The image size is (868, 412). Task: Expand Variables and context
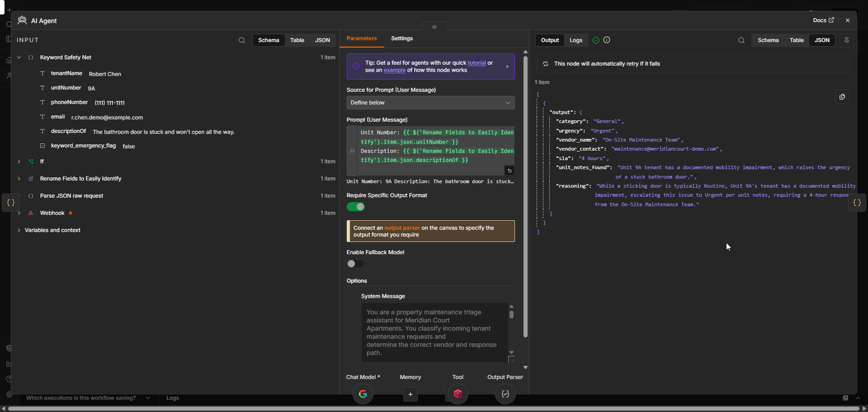(x=19, y=230)
